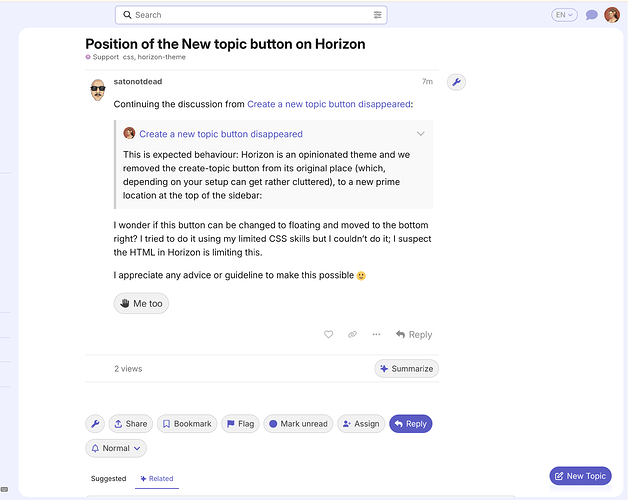Screen dimensions: 628x500
Task: Show more post actions ellipsis
Action: [376, 334]
